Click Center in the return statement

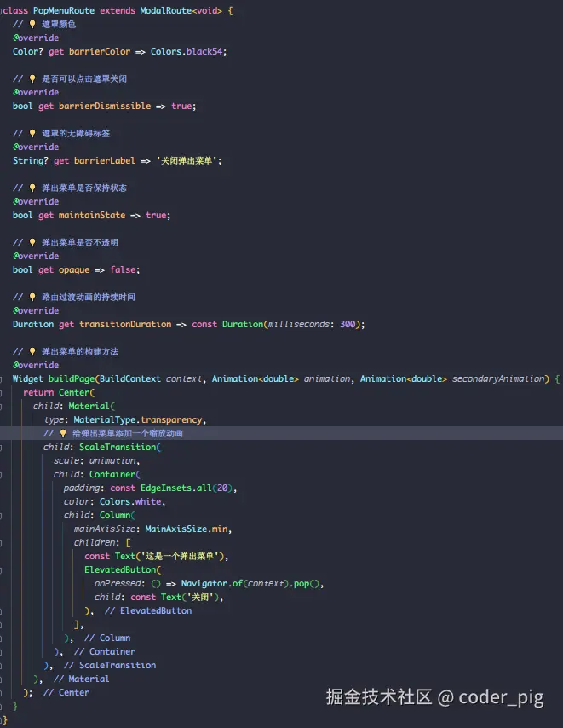point(74,393)
